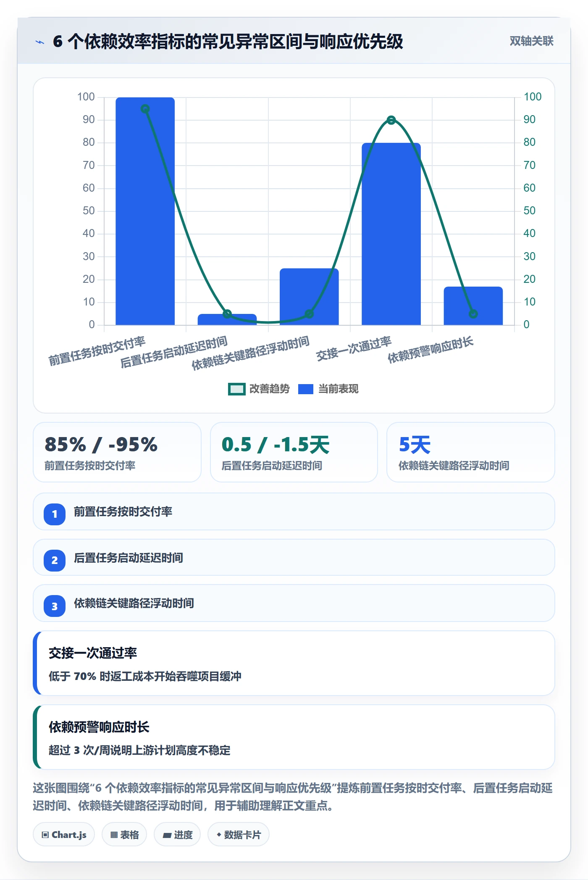Click the 双轴关联 label in header
The height and width of the screenshot is (880, 588).
pyautogui.click(x=531, y=41)
